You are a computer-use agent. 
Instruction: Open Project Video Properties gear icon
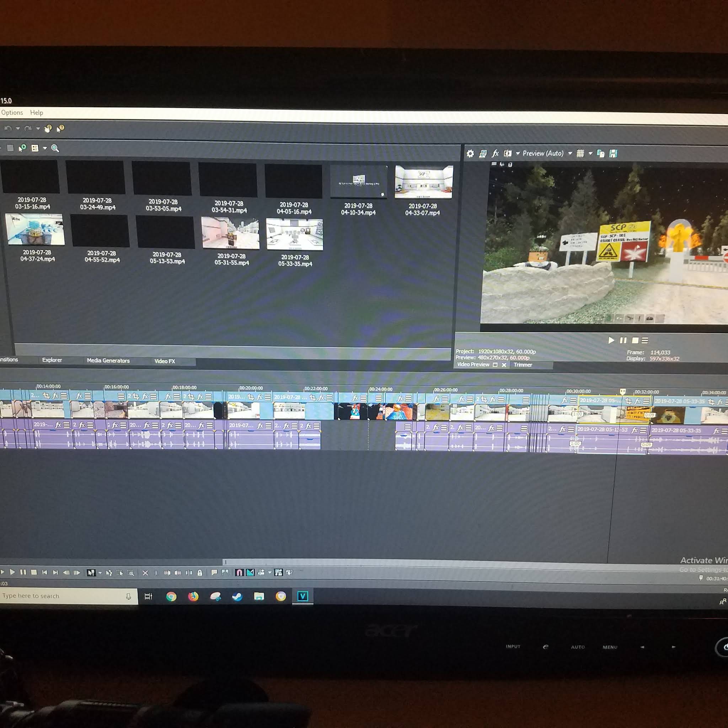470,153
